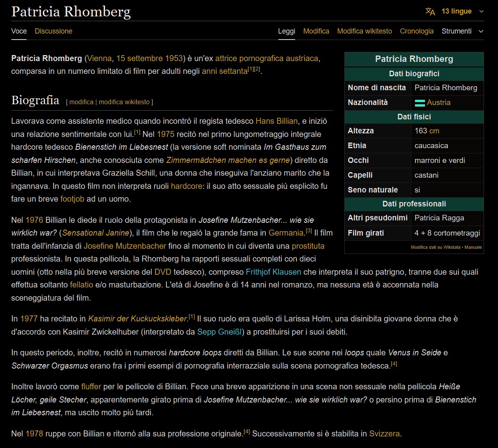Follow the attrice pornografica link
Image resolution: width=498 pixels, height=448 pixels.
tap(249, 58)
